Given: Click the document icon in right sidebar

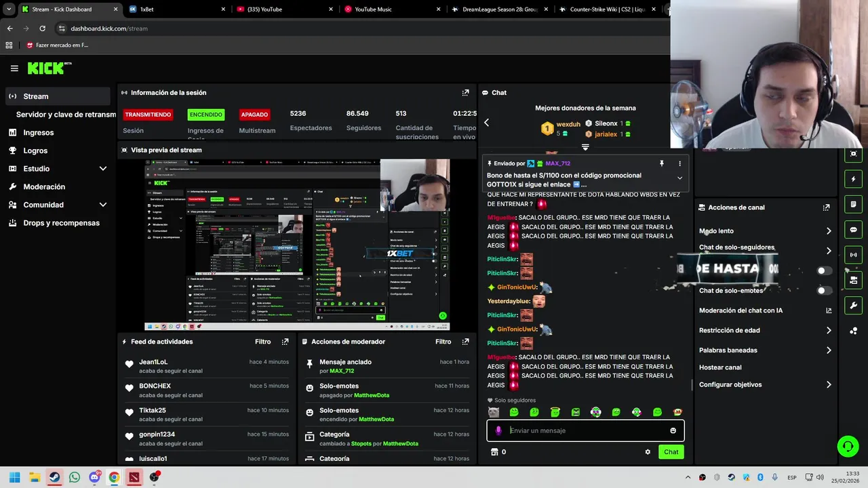Looking at the screenshot, I should (x=853, y=204).
